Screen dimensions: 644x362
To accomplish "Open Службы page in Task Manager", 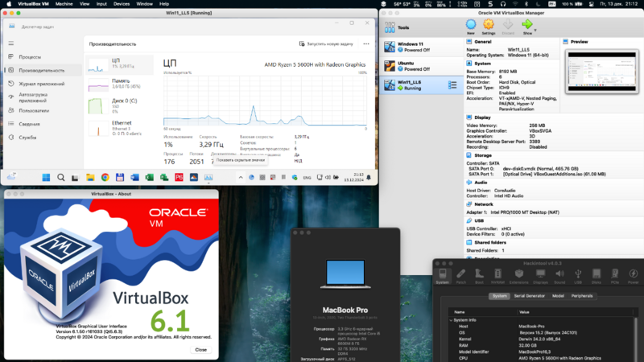I will (x=43, y=138).
